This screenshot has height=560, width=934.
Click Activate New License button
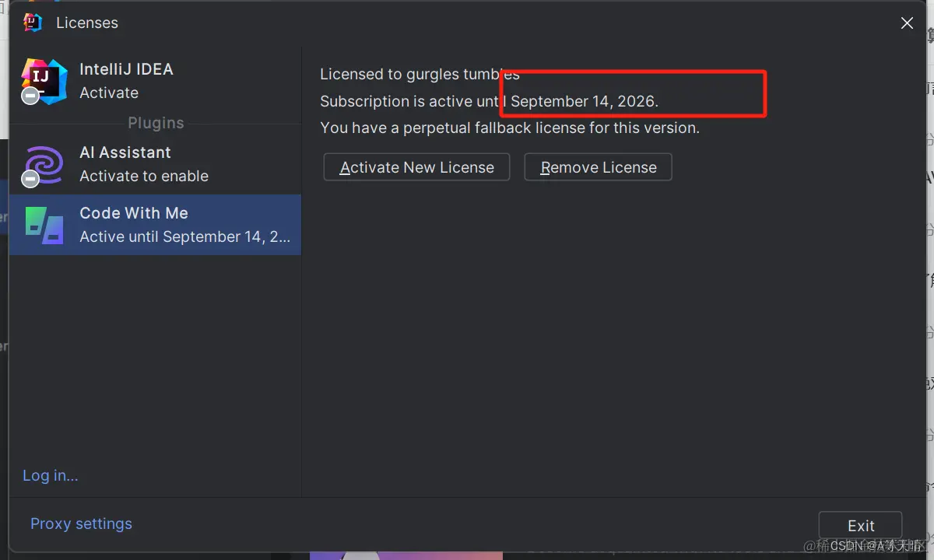[416, 167]
